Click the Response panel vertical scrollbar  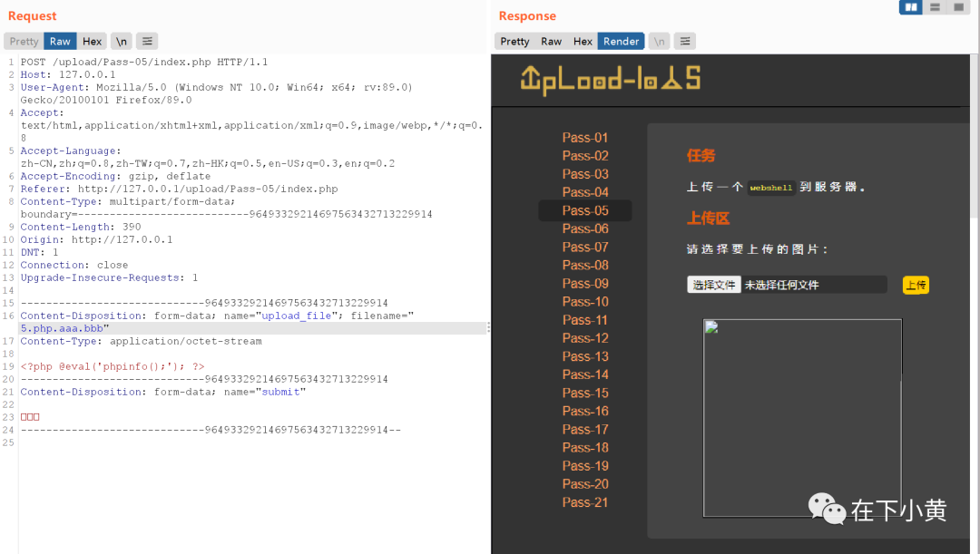click(x=975, y=138)
